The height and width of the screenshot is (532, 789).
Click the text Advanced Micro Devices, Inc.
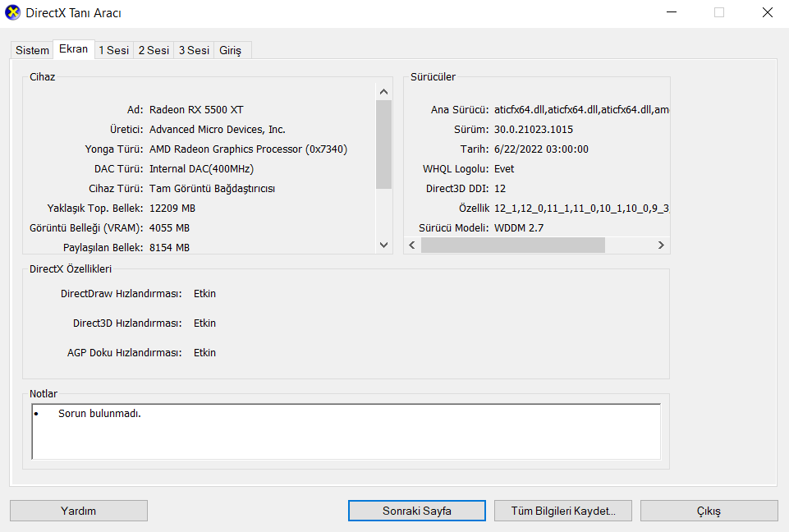click(x=218, y=130)
